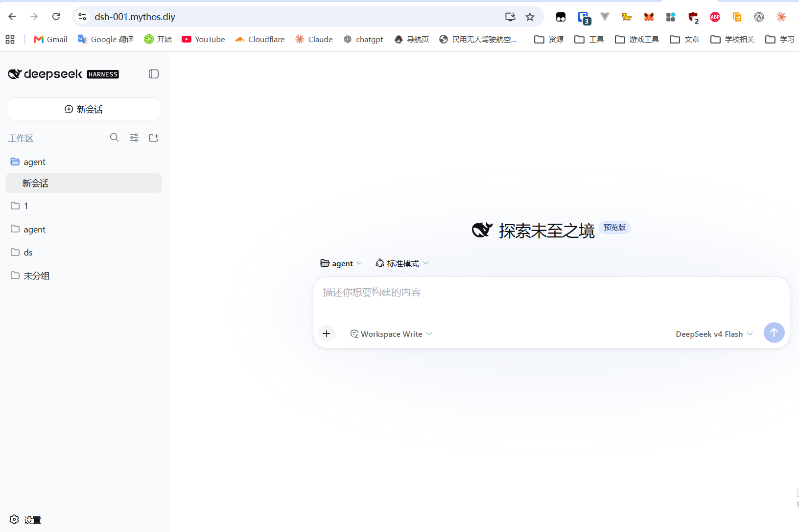Open the folder named 1
799x532 pixels.
pos(84,206)
